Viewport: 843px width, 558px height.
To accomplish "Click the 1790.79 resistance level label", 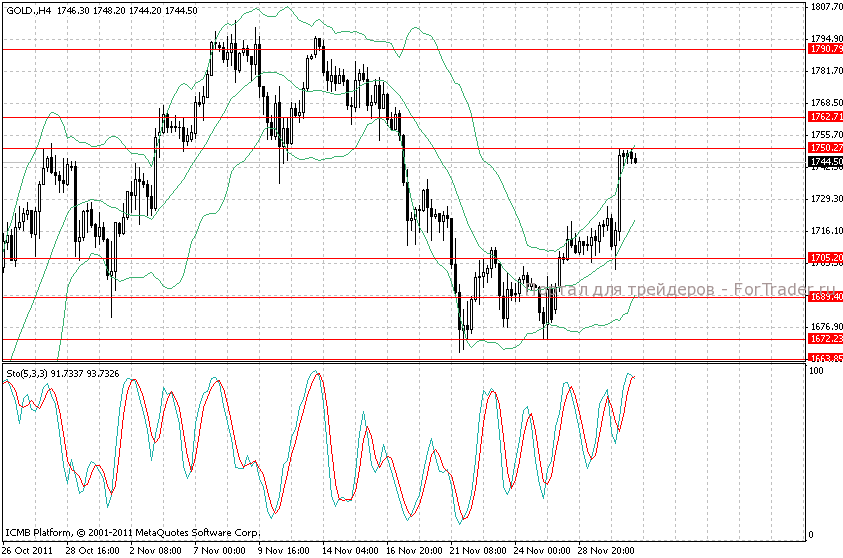I will (825, 49).
